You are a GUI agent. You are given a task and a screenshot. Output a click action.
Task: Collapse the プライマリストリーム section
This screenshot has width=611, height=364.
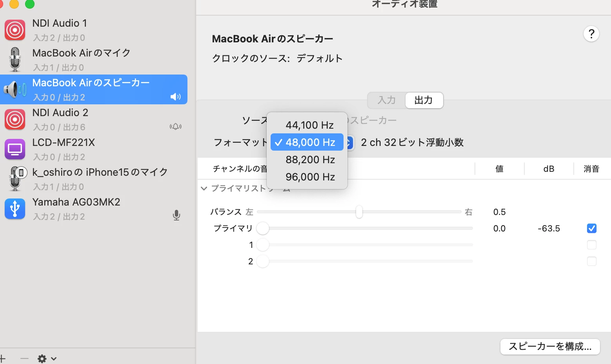click(204, 188)
